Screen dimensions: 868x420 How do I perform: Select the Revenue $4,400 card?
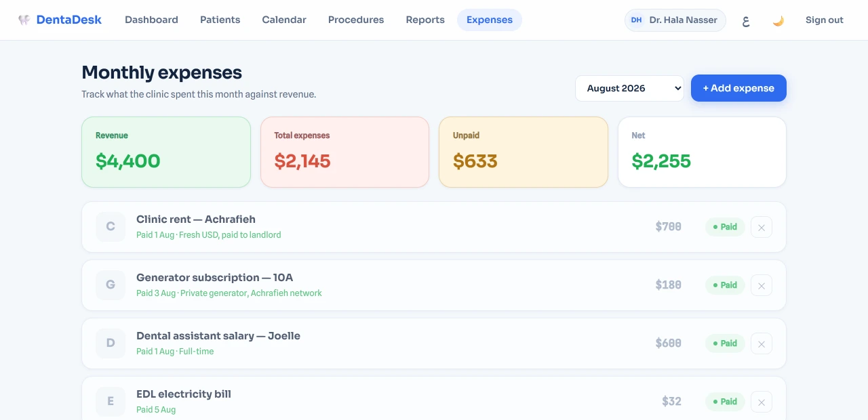166,152
